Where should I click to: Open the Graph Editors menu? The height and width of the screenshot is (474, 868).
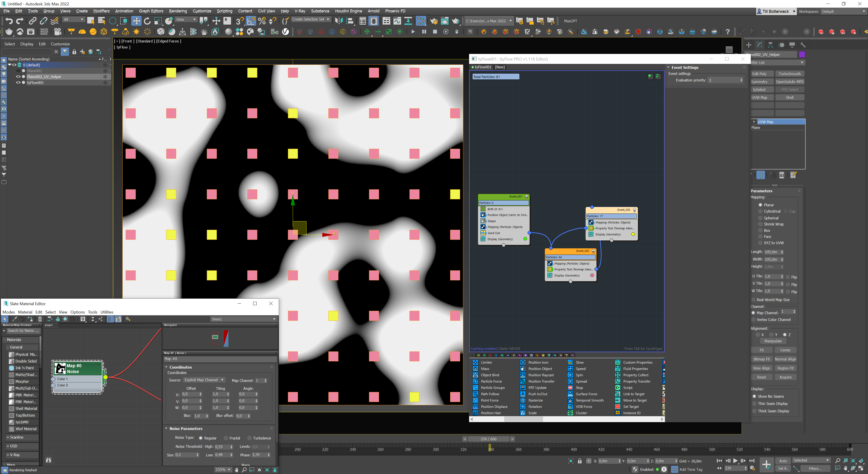coord(151,11)
